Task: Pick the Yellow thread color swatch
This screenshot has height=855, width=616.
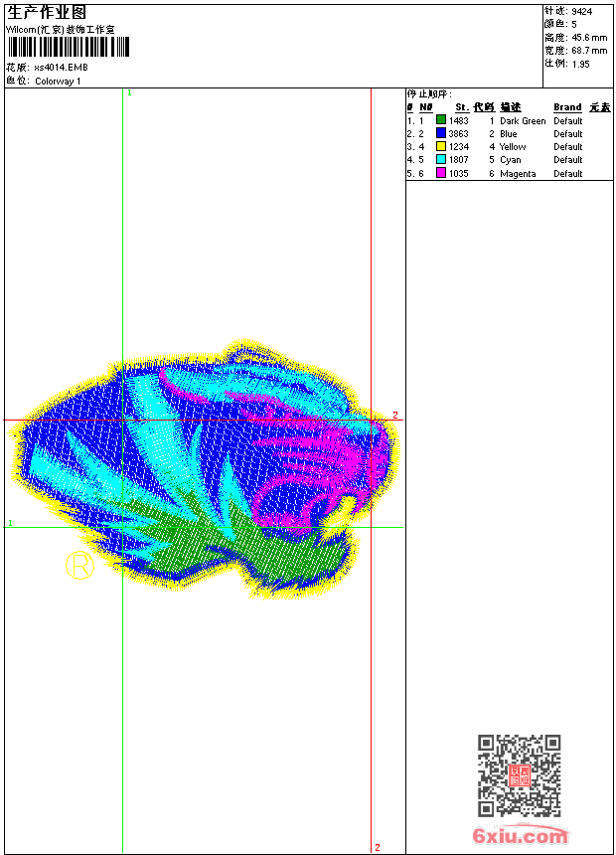Action: tap(441, 146)
